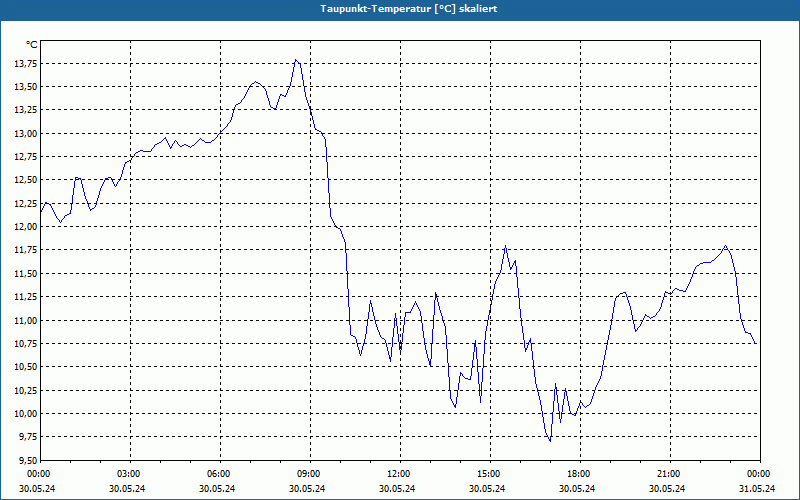Click the '30.05.24' date under 06:00

[x=217, y=488]
